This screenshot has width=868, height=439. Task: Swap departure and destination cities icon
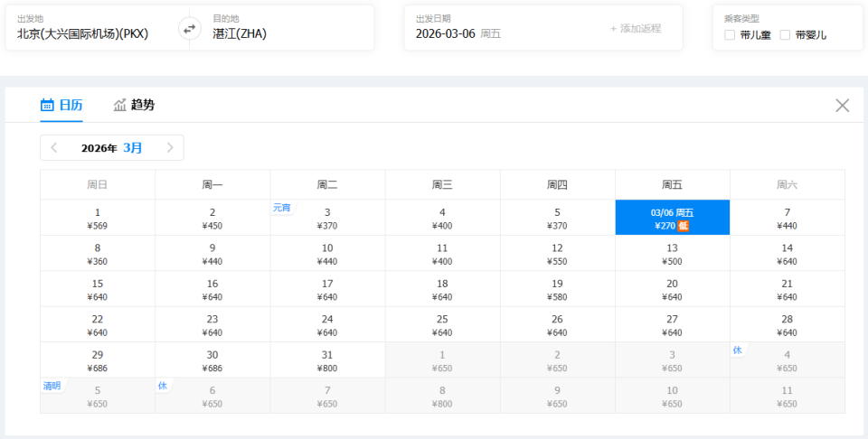189,29
